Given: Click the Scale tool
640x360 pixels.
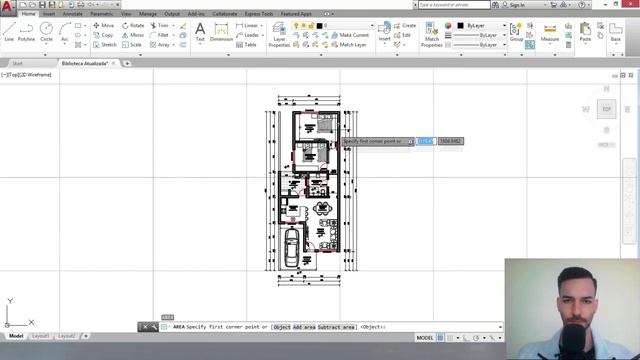Looking at the screenshot, I should click(132, 44).
